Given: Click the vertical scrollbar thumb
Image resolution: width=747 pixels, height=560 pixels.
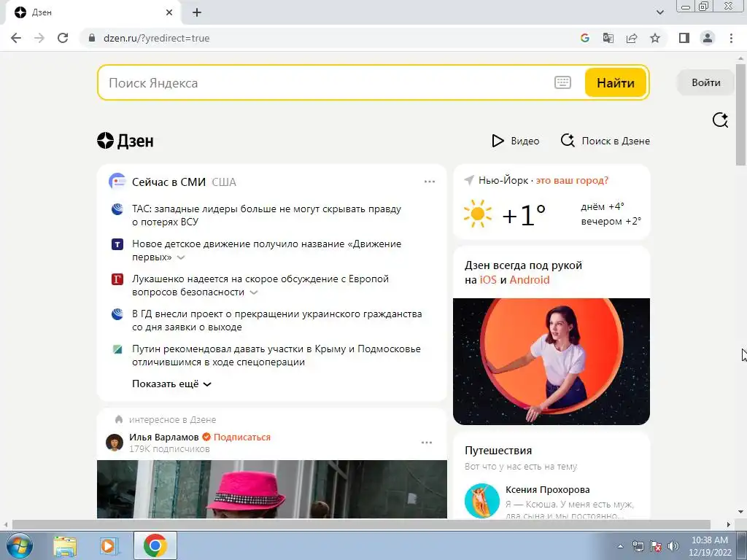Looking at the screenshot, I should coord(740,114).
